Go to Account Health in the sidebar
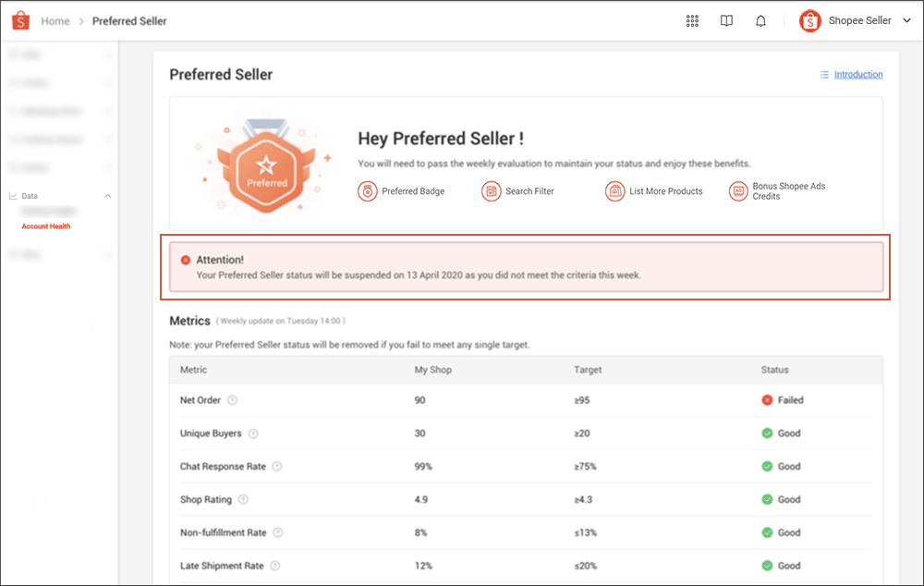This screenshot has width=924, height=586. click(x=46, y=226)
